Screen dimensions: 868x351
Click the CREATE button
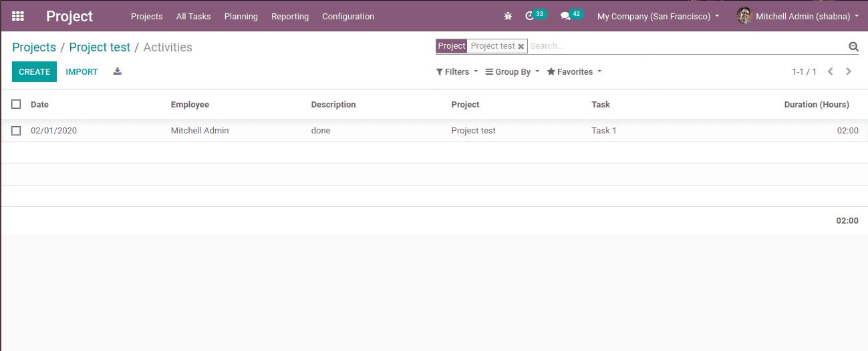pyautogui.click(x=34, y=71)
